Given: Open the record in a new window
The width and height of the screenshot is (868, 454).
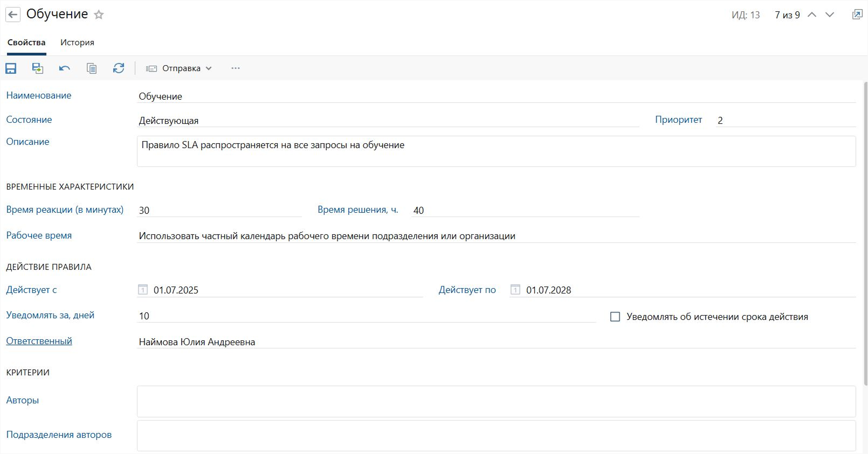Looking at the screenshot, I should click(857, 15).
